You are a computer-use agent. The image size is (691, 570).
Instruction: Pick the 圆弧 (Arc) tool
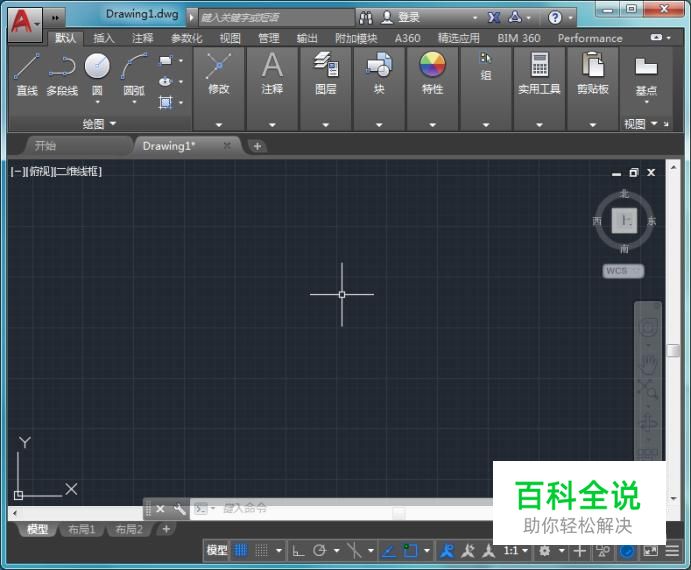pyautogui.click(x=133, y=73)
